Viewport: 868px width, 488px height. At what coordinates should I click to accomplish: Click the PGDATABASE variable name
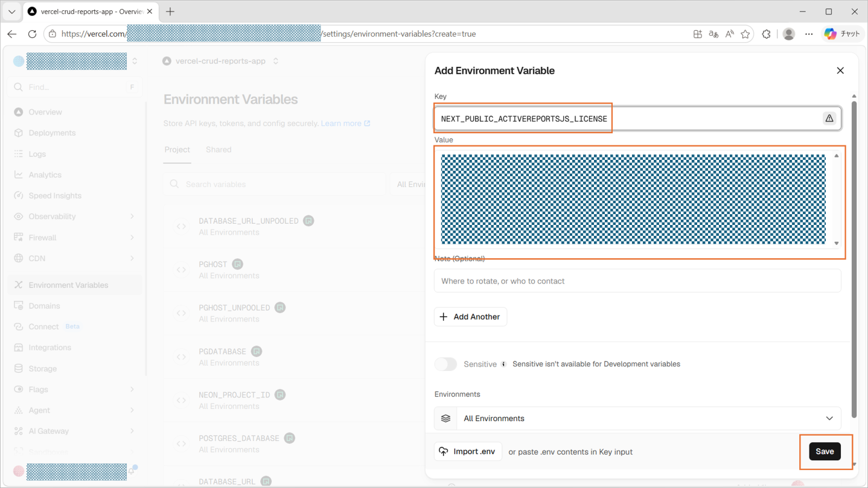(223, 352)
